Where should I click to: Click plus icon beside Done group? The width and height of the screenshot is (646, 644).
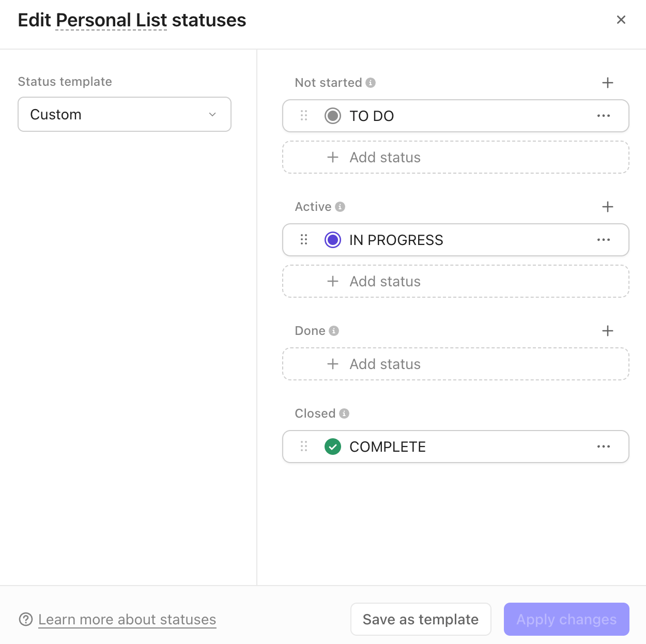point(608,330)
